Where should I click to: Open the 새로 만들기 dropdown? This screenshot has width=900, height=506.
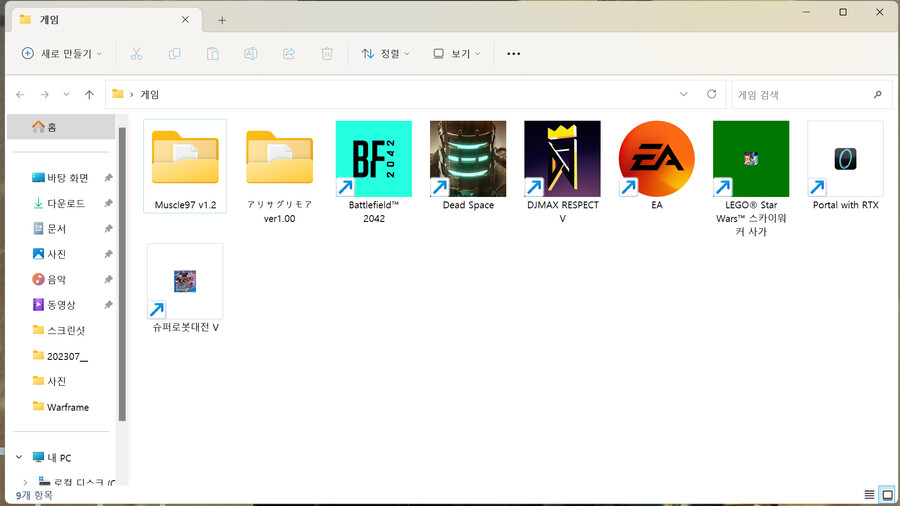[61, 53]
